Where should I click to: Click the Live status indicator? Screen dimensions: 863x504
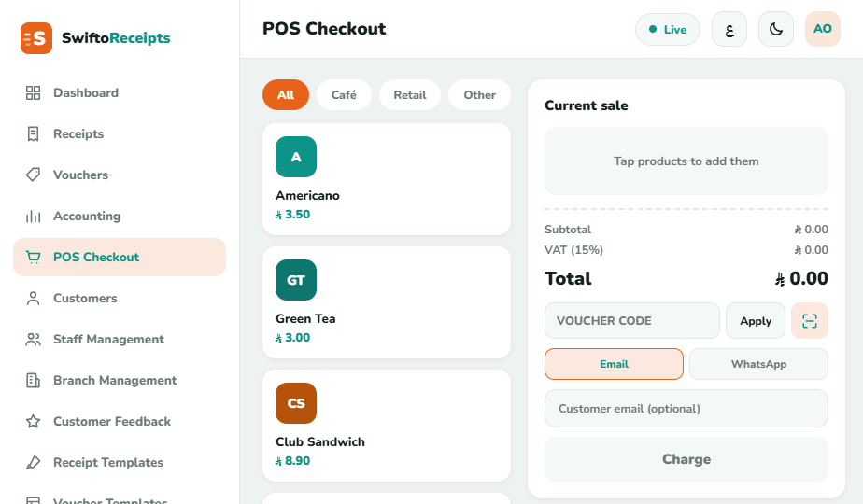pos(668,29)
